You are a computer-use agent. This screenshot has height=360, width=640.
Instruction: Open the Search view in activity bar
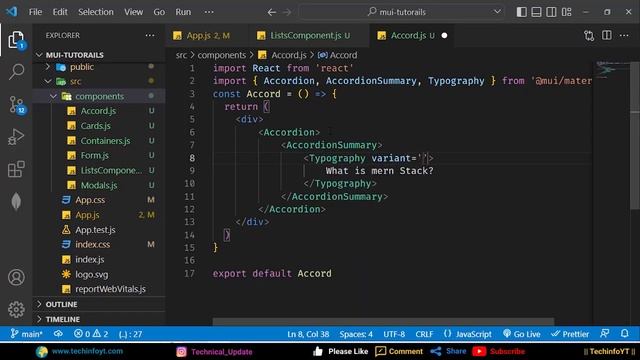(x=16, y=71)
